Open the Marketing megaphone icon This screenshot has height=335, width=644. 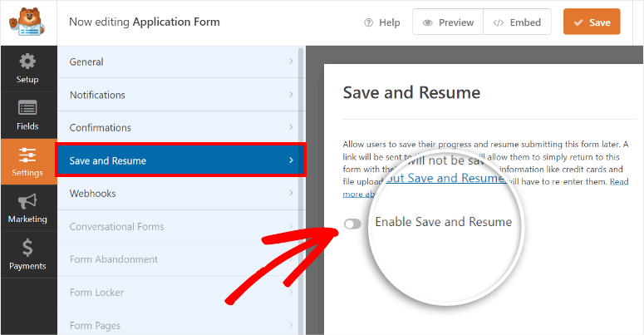[x=27, y=201]
